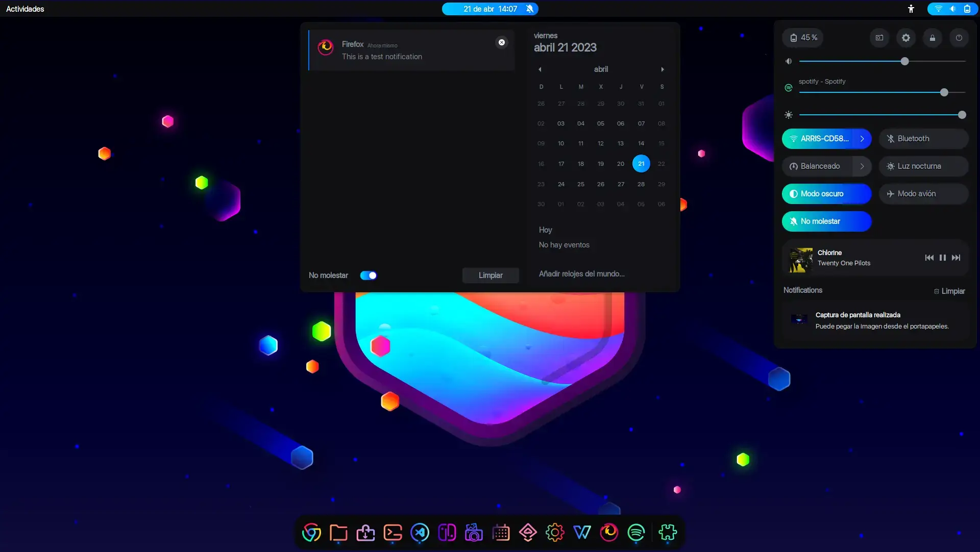980x552 pixels.
Task: Go to next month in calendar
Action: click(x=663, y=69)
